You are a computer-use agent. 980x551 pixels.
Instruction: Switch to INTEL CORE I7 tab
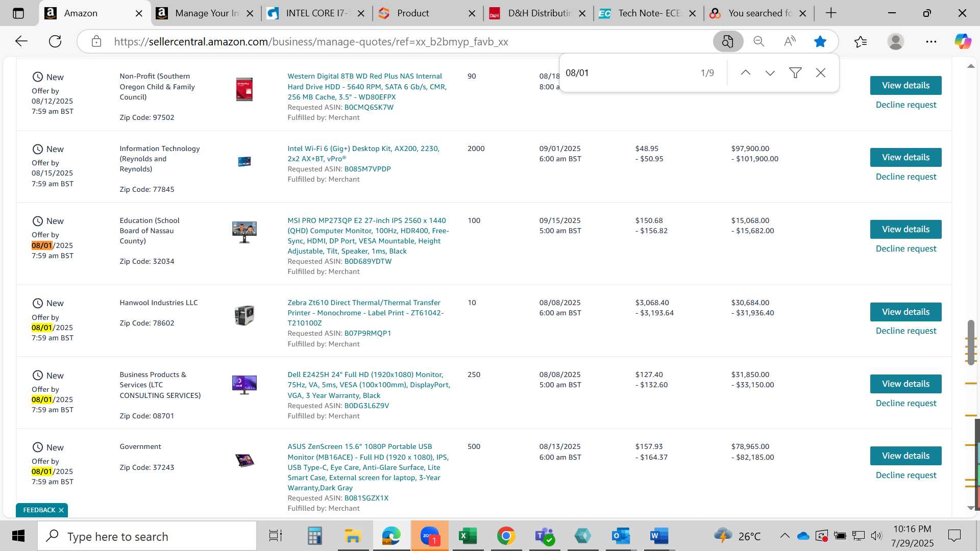coord(317,13)
